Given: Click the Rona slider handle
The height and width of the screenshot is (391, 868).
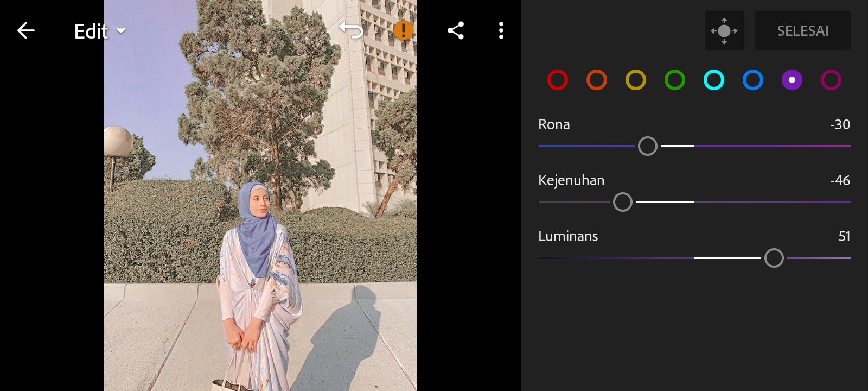Looking at the screenshot, I should coord(648,146).
